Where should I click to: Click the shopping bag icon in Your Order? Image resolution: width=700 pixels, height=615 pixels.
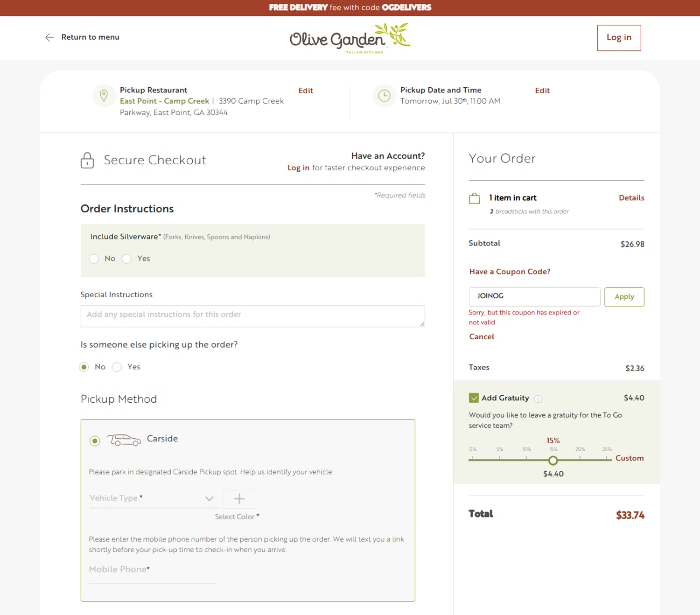(474, 198)
